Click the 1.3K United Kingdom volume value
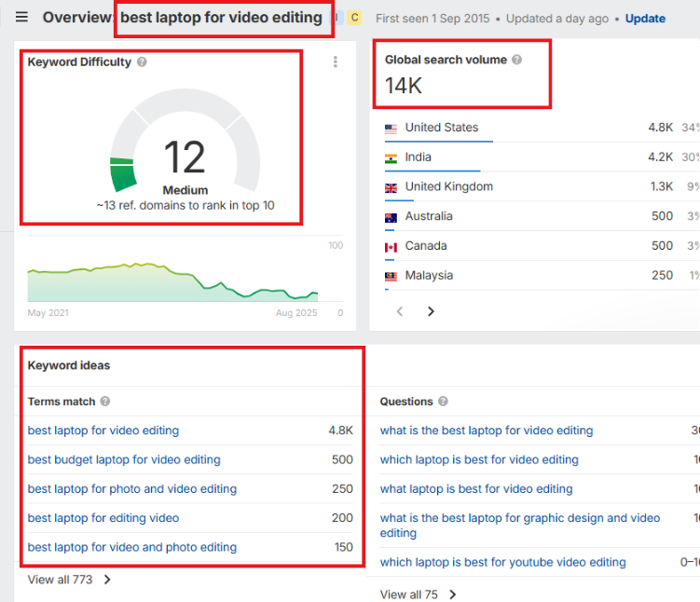This screenshot has height=602, width=700. [662, 186]
